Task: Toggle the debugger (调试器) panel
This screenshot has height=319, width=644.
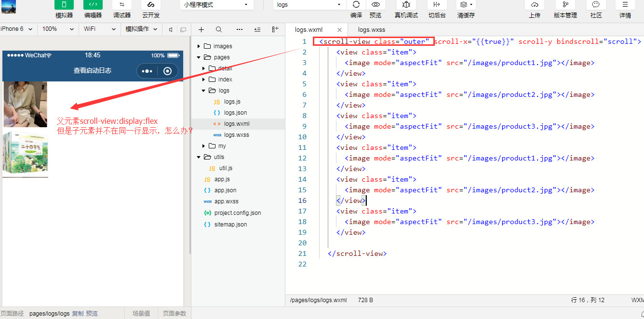Action: point(121,5)
